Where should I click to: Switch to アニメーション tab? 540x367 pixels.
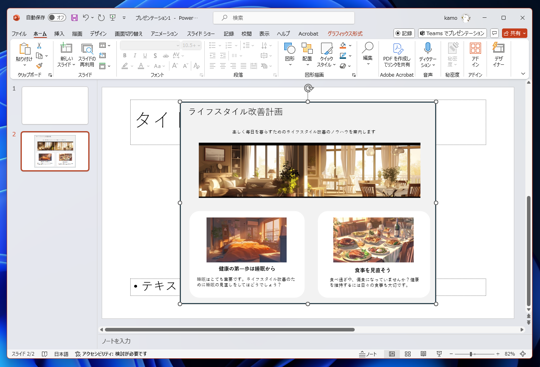point(164,33)
